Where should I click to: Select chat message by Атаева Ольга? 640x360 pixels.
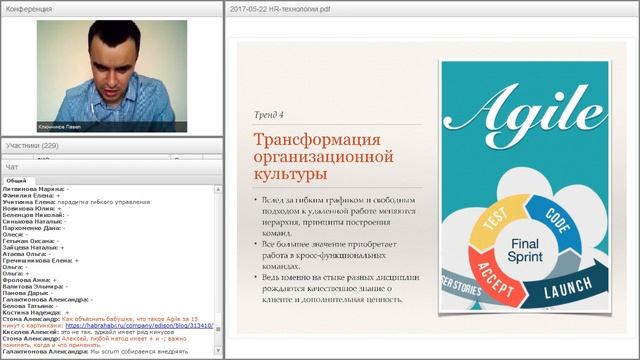[x=27, y=254]
